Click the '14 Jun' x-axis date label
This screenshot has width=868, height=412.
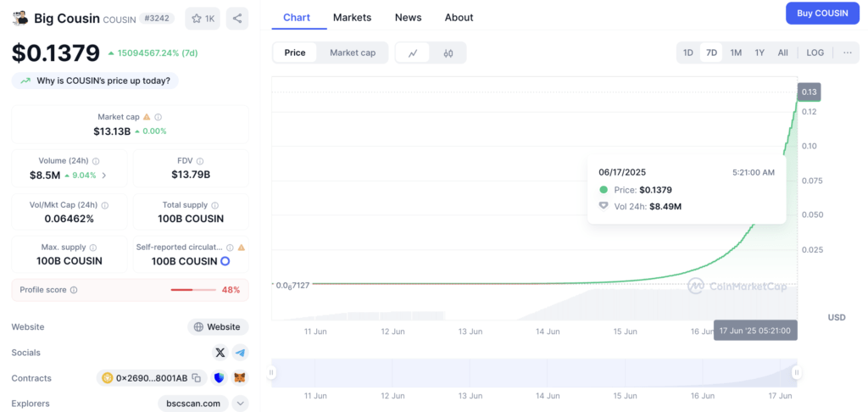point(548,331)
